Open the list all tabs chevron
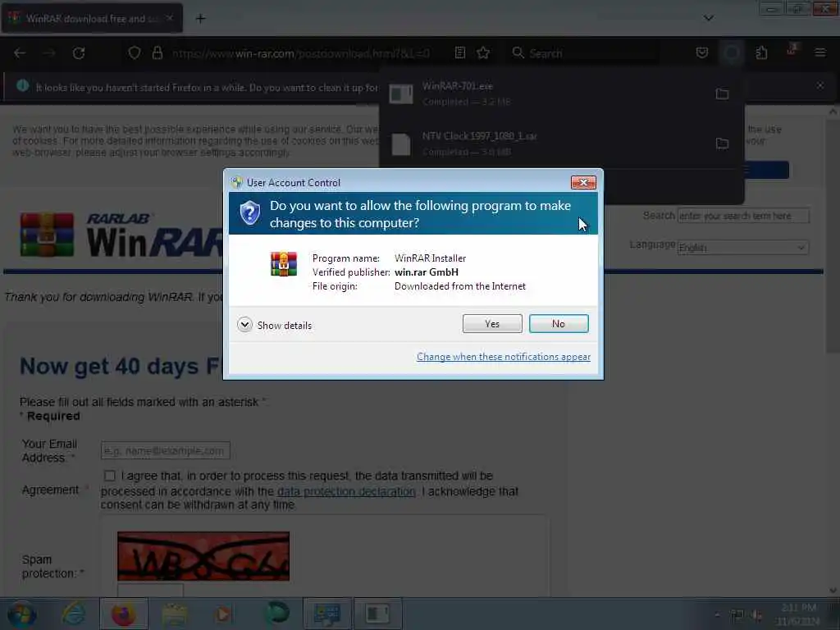This screenshot has width=840, height=630. click(708, 18)
